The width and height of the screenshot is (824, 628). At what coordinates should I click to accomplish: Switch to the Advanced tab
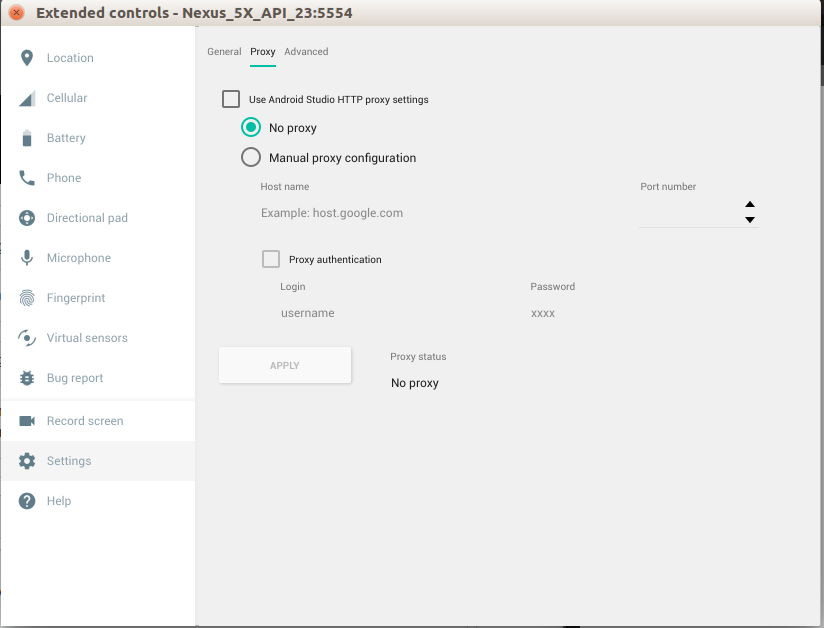click(x=306, y=52)
